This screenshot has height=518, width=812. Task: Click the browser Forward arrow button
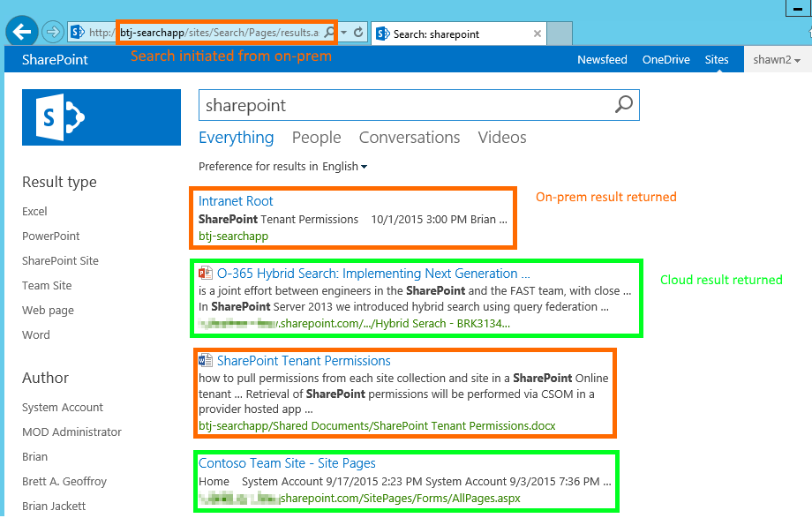[x=52, y=33]
